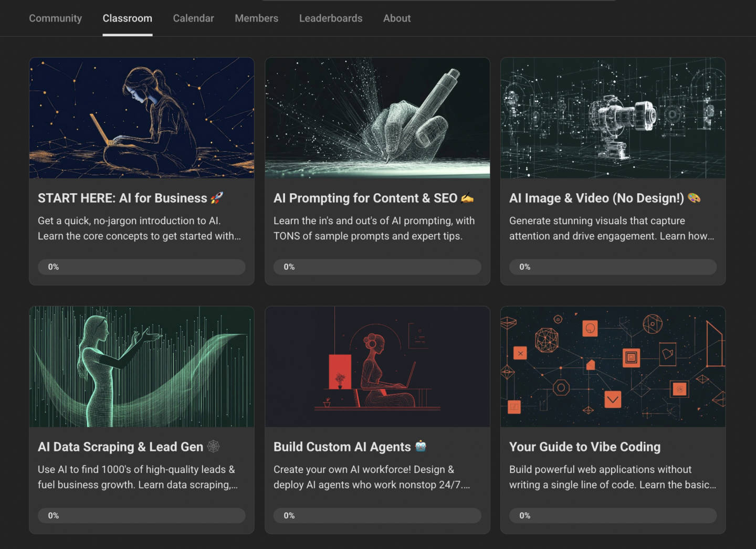View the Leaderboards tab
The height and width of the screenshot is (549, 756).
tap(331, 18)
